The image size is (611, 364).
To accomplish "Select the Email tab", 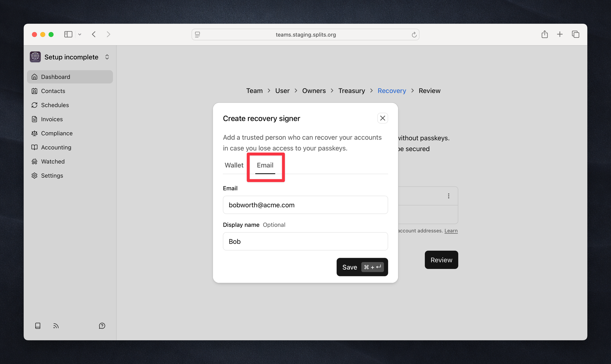I will point(265,165).
